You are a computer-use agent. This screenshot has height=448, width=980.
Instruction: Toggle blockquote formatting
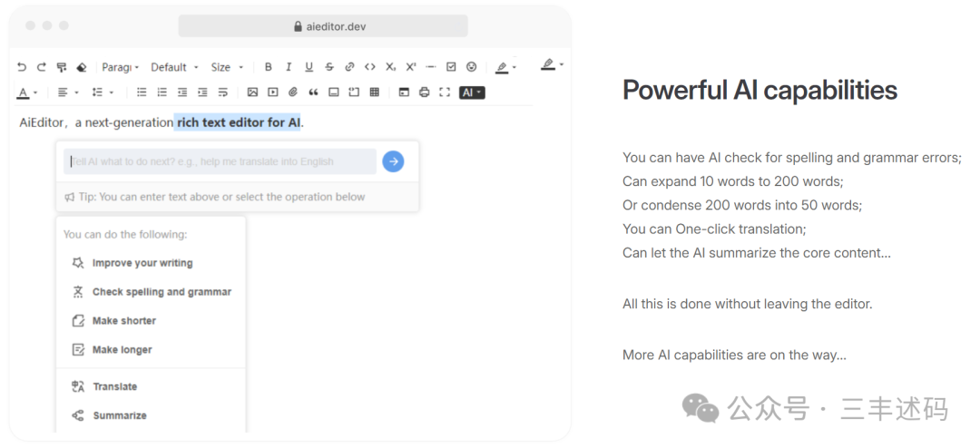[313, 93]
